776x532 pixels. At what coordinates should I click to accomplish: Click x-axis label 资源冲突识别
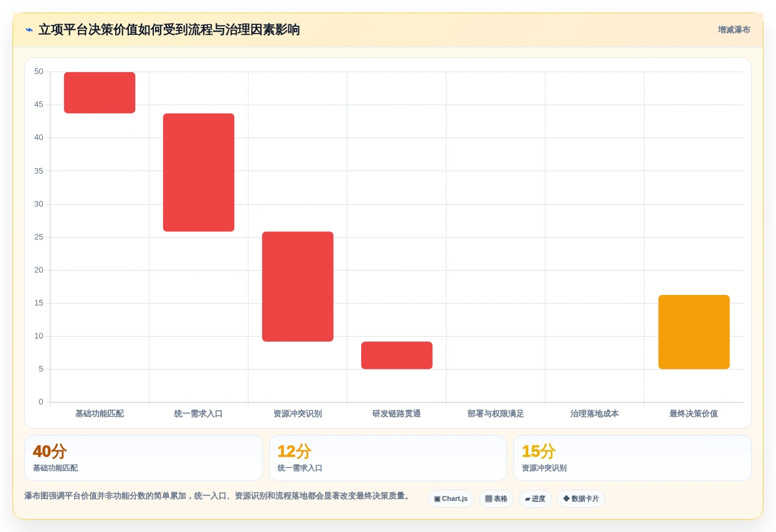[x=298, y=414]
